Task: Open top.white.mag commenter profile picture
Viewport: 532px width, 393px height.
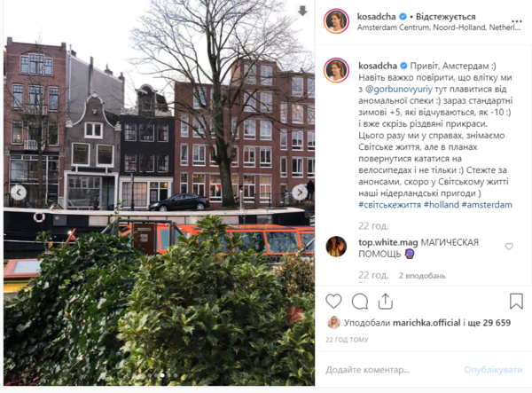Action: pyautogui.click(x=336, y=247)
